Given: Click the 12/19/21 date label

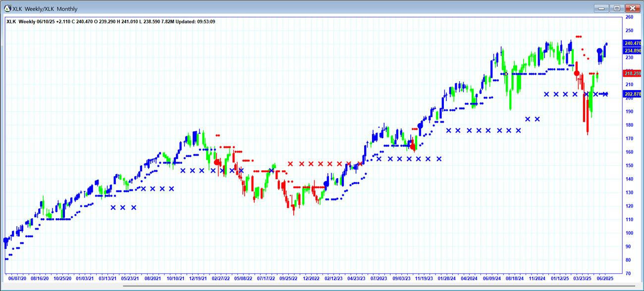Looking at the screenshot, I should tap(198, 278).
